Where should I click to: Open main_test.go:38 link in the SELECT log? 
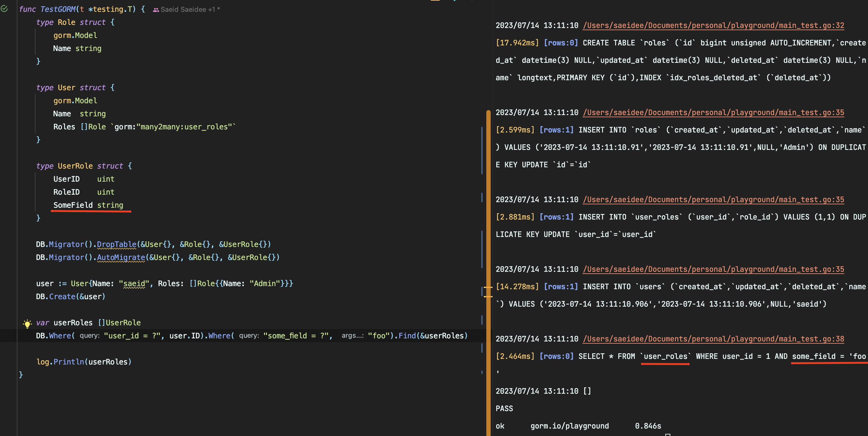[x=713, y=339]
